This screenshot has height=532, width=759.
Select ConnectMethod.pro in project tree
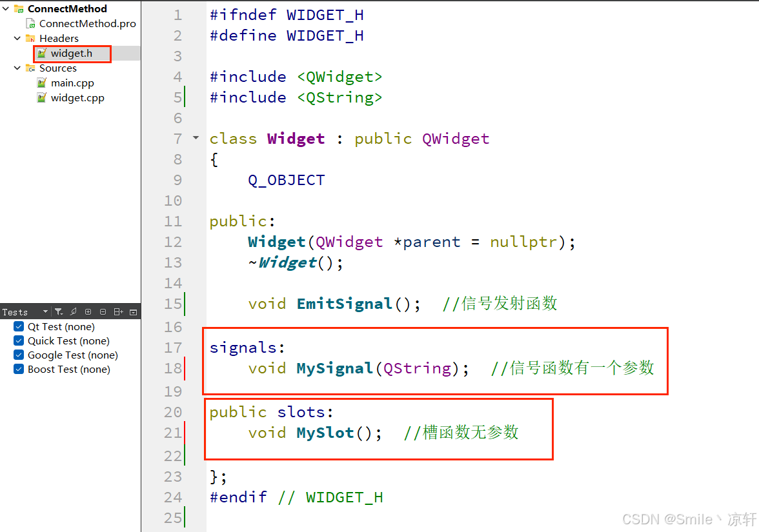88,24
